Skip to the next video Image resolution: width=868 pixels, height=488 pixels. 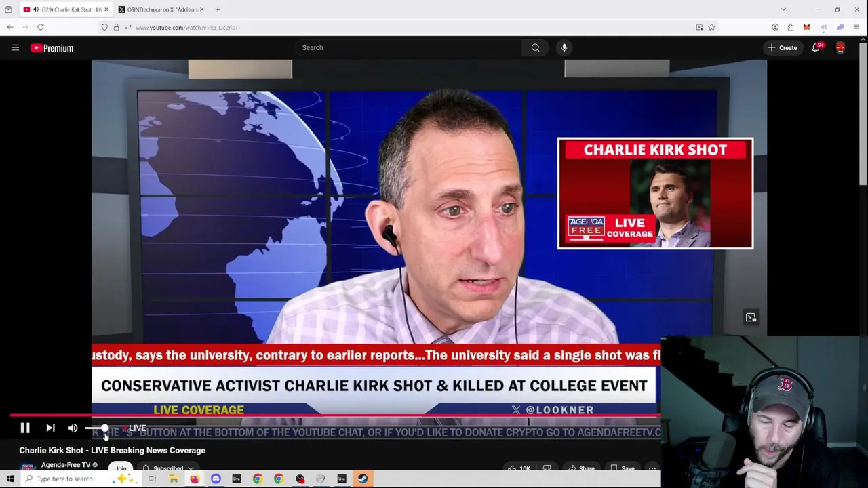coord(50,428)
